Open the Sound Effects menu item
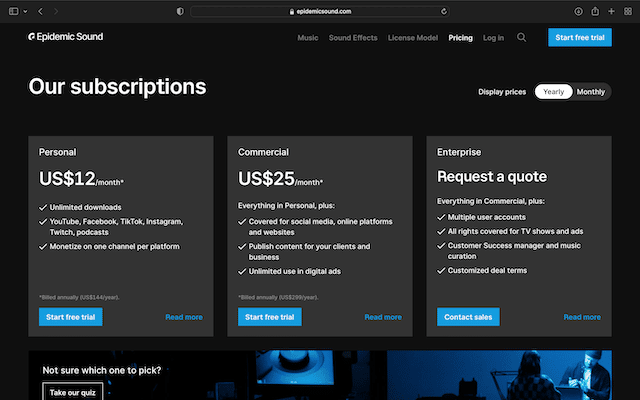The width and height of the screenshot is (640, 400). (353, 38)
